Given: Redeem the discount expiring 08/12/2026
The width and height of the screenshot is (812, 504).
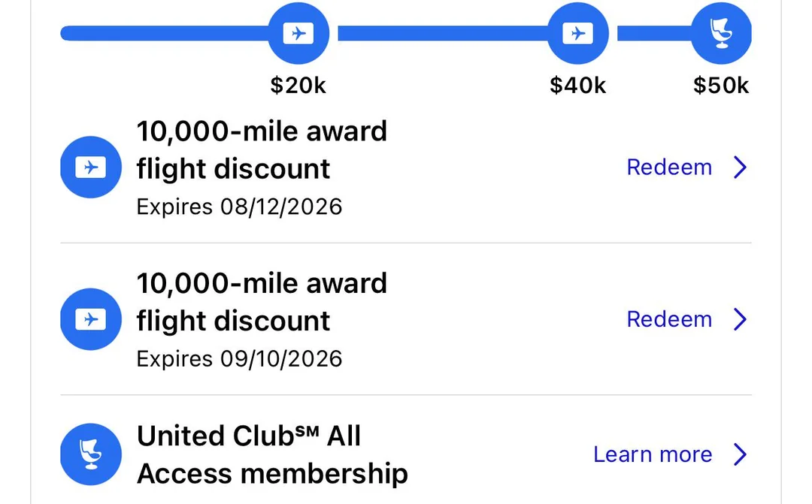Looking at the screenshot, I should (x=669, y=167).
